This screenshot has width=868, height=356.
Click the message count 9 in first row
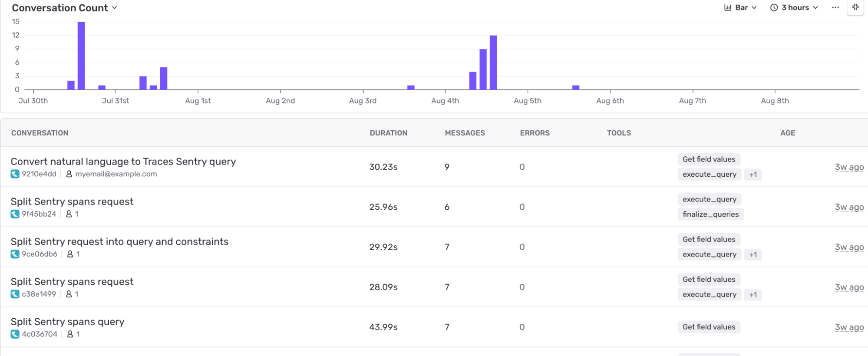click(x=447, y=167)
